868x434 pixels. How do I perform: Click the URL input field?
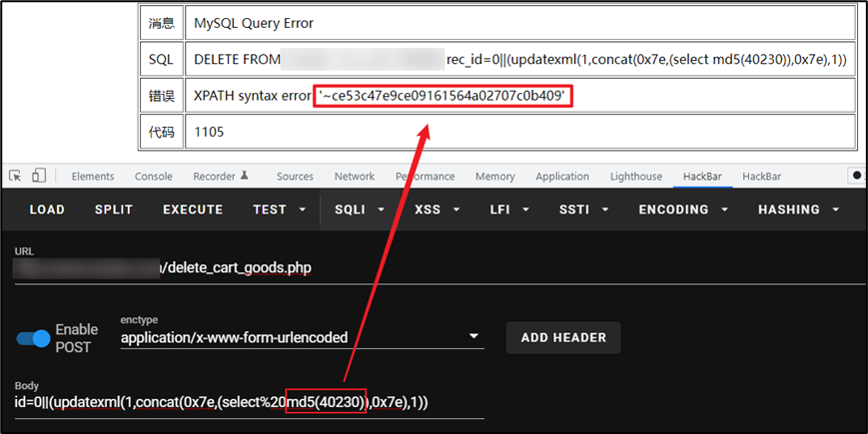pos(440,268)
